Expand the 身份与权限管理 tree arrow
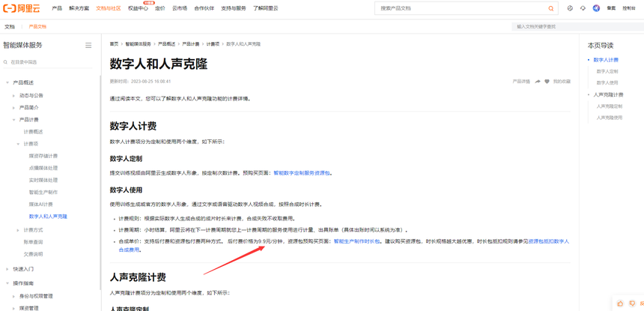644x311 pixels. 13,296
